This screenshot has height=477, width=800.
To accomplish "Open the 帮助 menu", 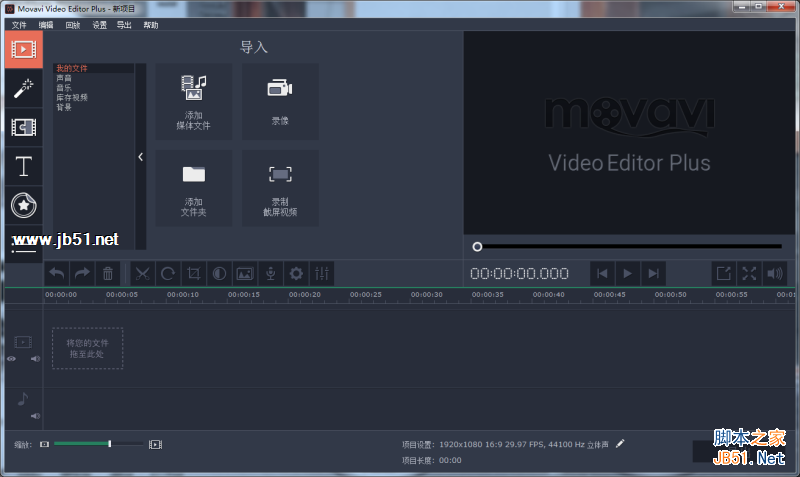I will pos(151,25).
